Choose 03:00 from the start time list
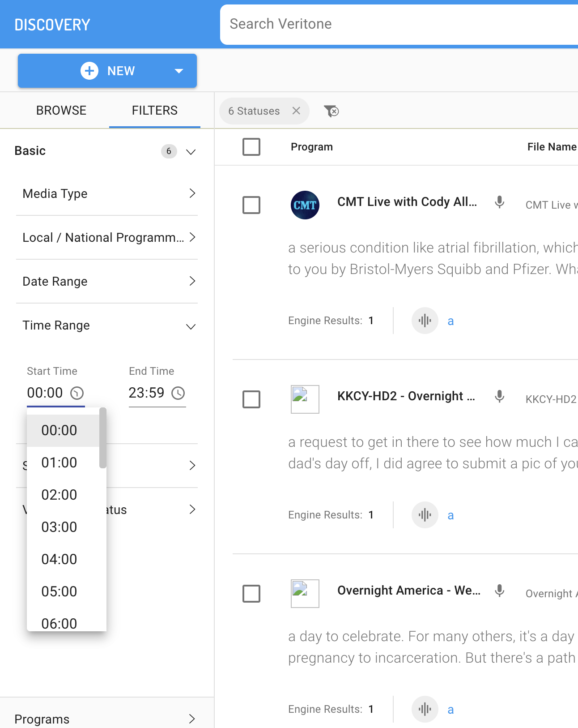Viewport: 578px width, 728px height. tap(59, 527)
